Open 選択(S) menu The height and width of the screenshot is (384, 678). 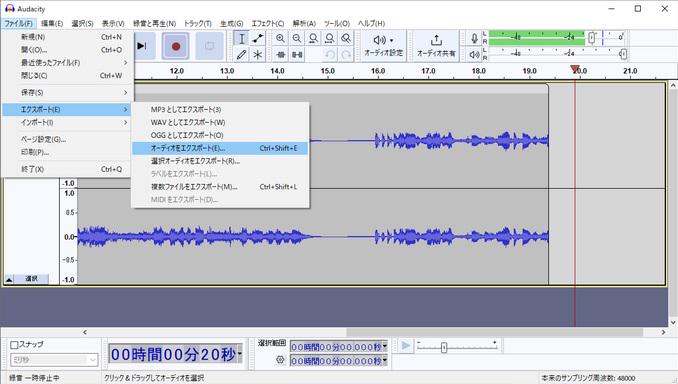[82, 23]
